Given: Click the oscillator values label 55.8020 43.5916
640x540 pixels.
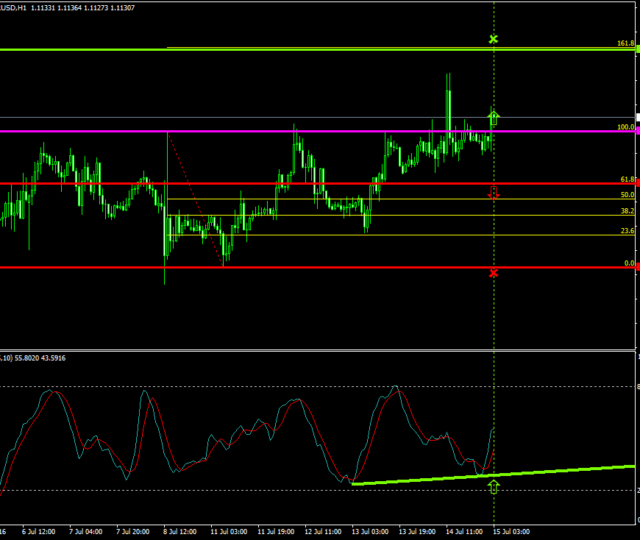Looking at the screenshot, I should point(40,358).
